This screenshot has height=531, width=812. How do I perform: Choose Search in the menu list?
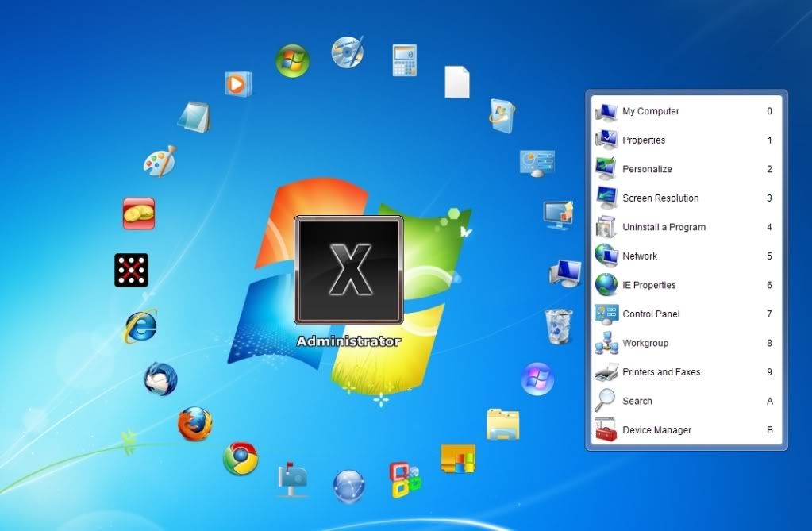point(686,401)
